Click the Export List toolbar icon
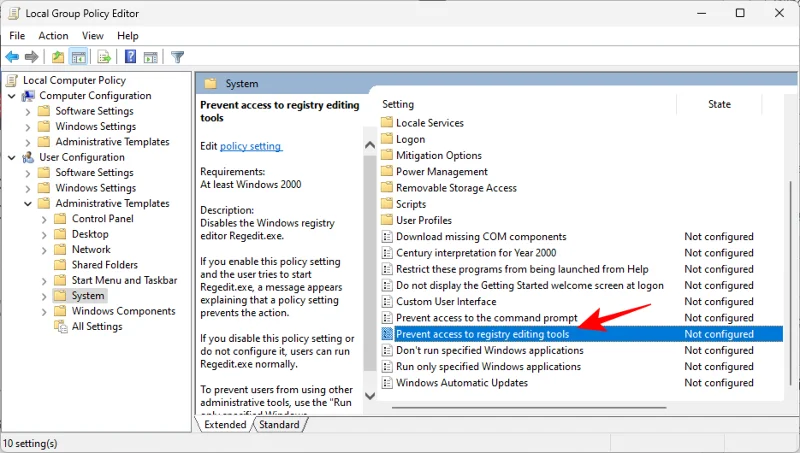Viewport: 800px width, 453px height. click(x=104, y=57)
